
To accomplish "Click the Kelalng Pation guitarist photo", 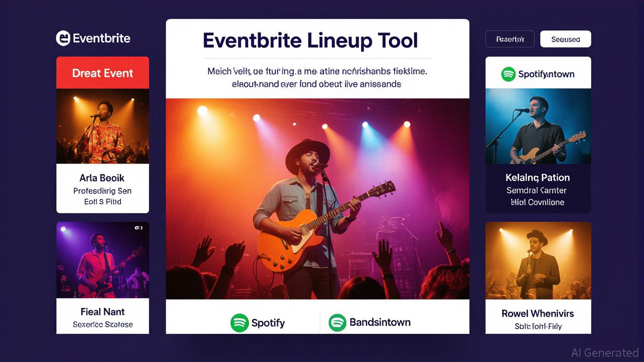I will point(538,126).
